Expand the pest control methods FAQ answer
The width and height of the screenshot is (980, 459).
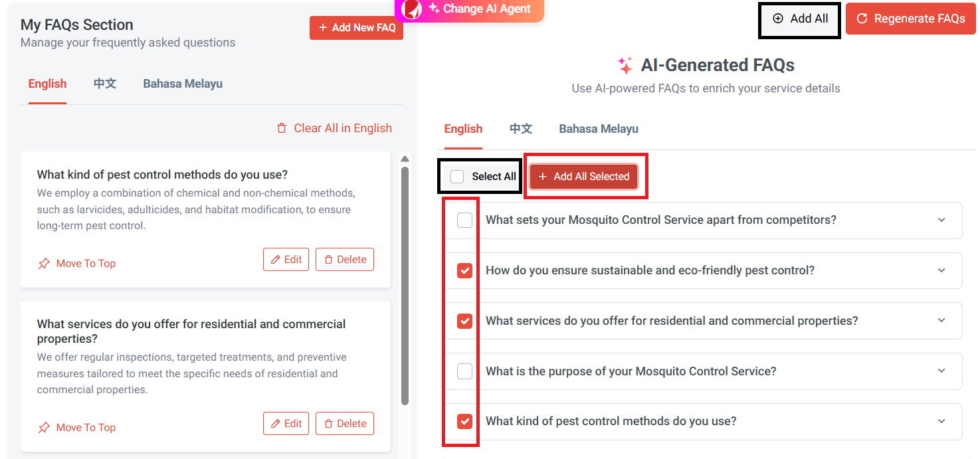coord(941,421)
